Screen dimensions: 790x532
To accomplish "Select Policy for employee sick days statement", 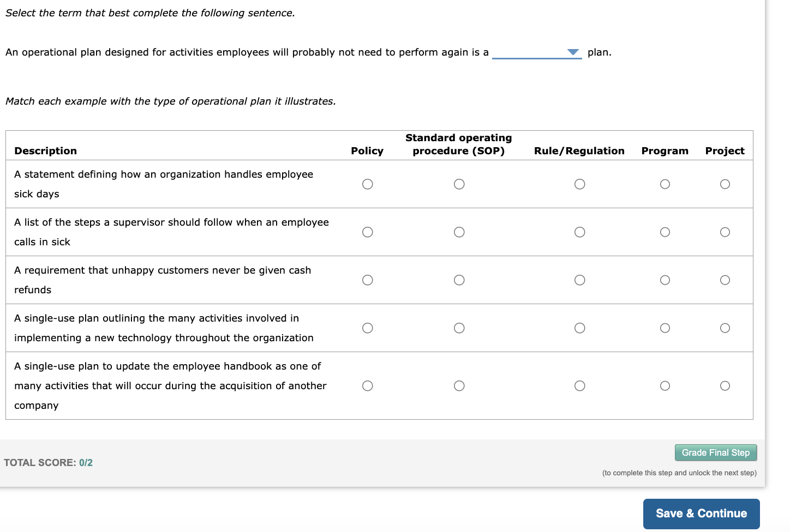I will 368,184.
